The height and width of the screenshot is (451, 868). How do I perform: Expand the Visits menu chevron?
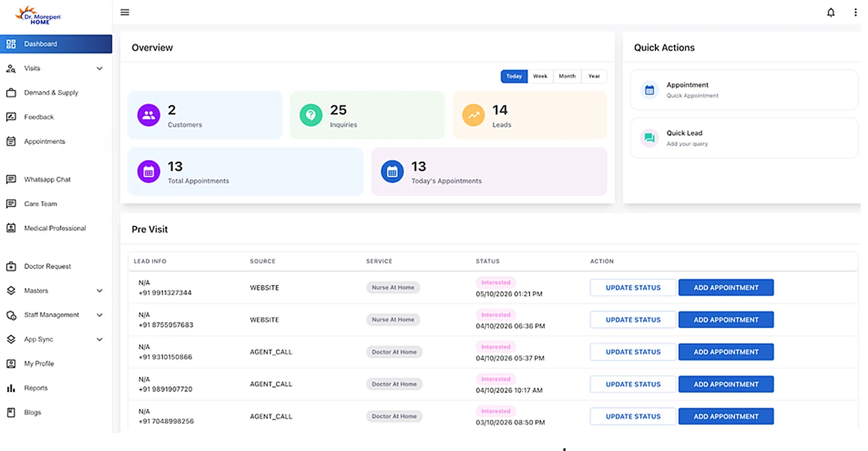[100, 68]
